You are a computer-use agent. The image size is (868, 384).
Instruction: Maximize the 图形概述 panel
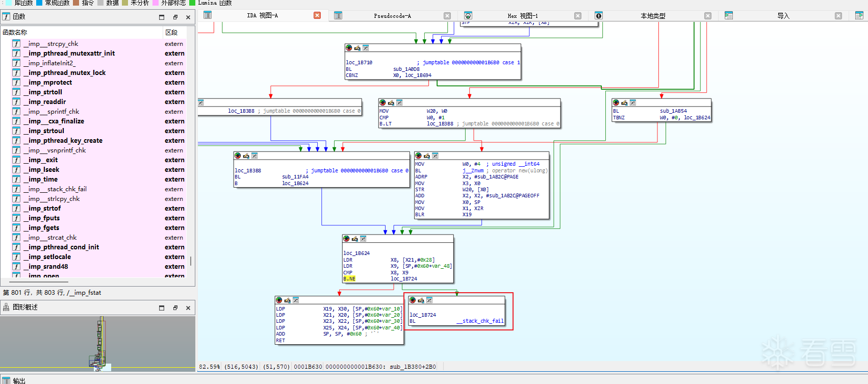click(162, 308)
